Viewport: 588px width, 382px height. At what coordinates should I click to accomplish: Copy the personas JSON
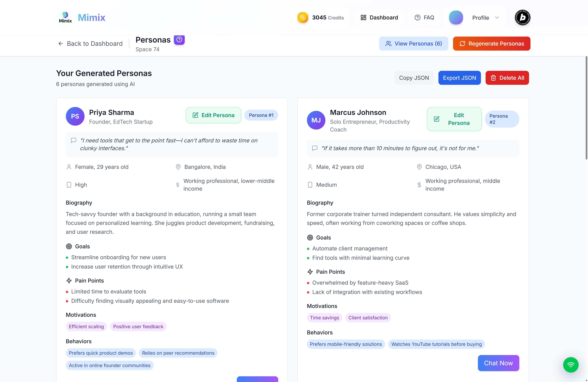click(x=414, y=78)
